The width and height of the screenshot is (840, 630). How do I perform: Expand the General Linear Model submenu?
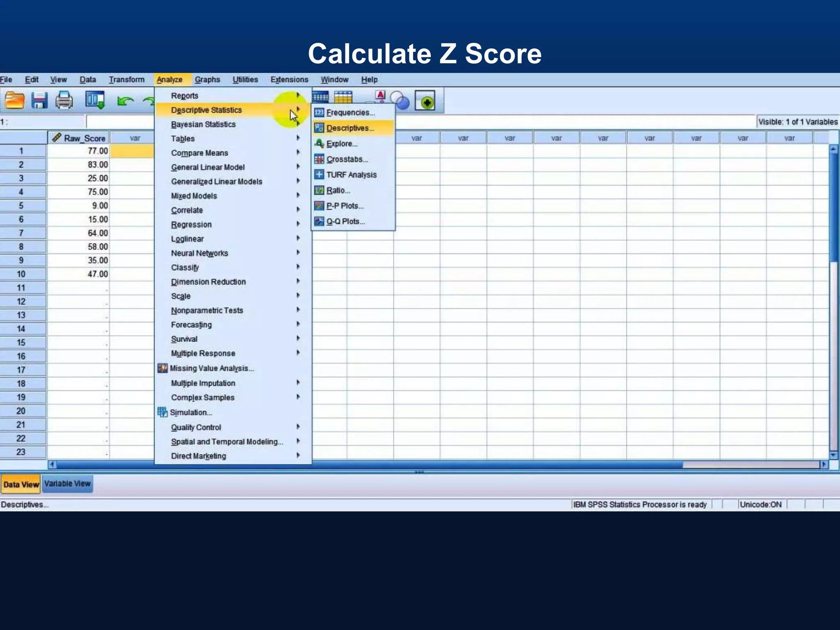[x=233, y=167]
